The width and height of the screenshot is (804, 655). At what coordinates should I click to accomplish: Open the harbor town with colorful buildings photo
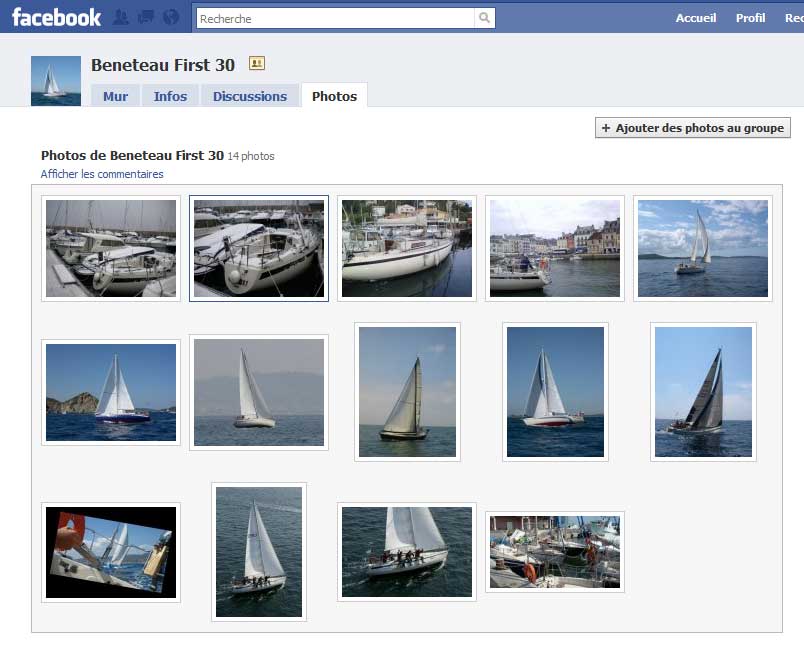point(555,248)
